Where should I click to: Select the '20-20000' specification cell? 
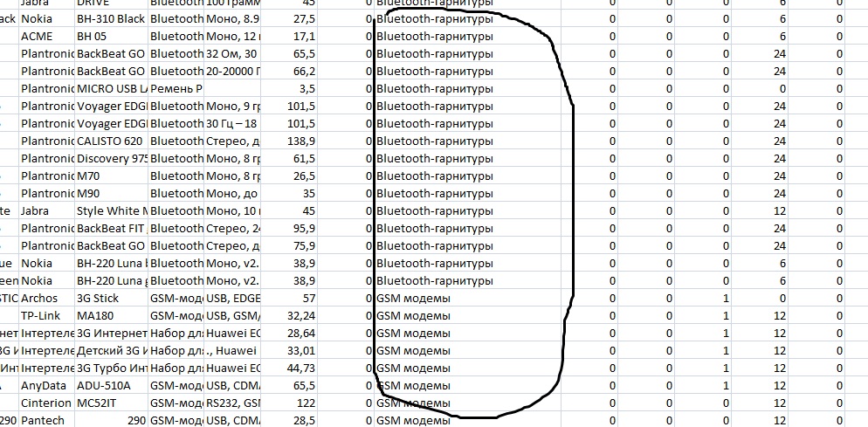click(232, 72)
